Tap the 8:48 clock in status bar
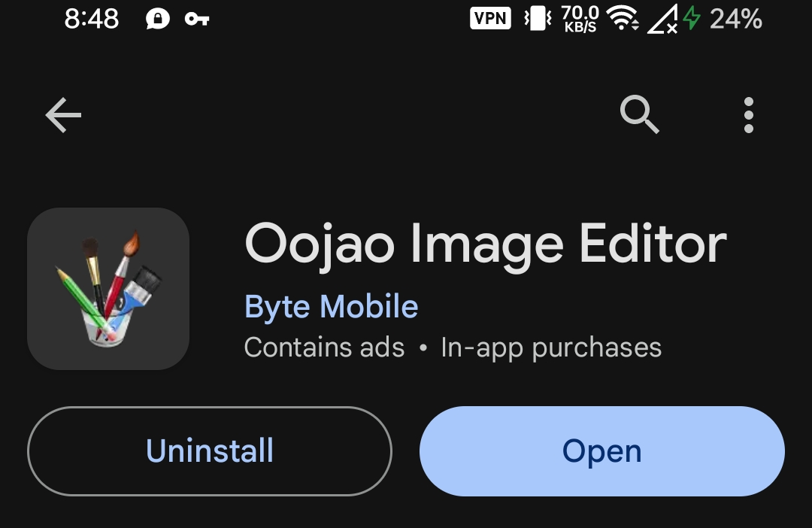 pyautogui.click(x=91, y=19)
